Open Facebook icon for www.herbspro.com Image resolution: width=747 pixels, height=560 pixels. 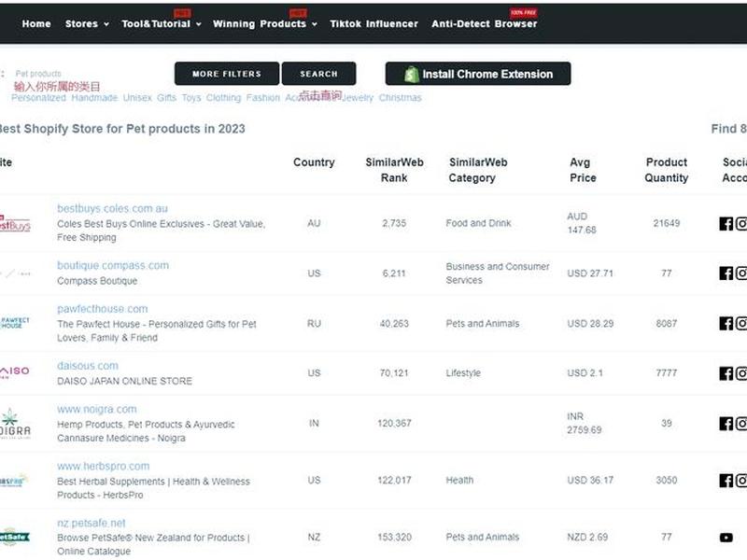coord(726,481)
